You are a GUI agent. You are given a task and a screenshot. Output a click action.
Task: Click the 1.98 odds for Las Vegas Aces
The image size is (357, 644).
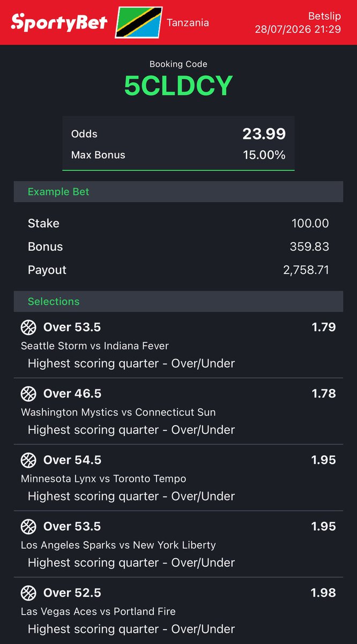coord(324,592)
